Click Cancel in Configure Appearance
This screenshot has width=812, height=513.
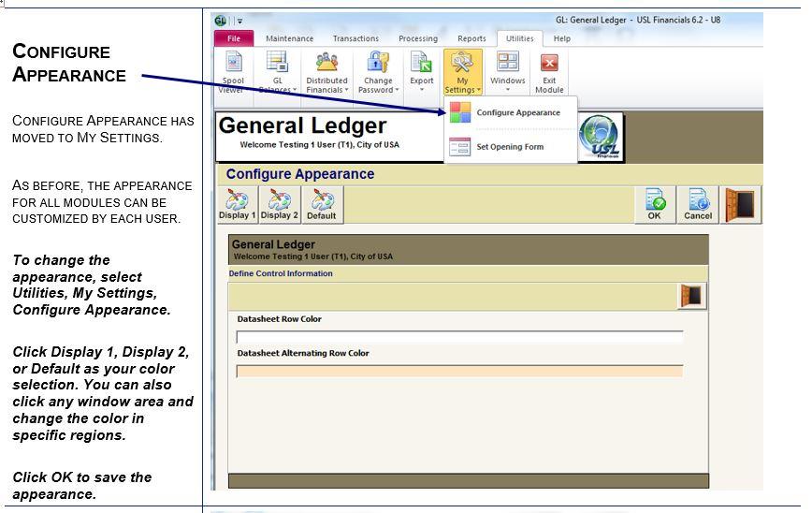point(698,205)
